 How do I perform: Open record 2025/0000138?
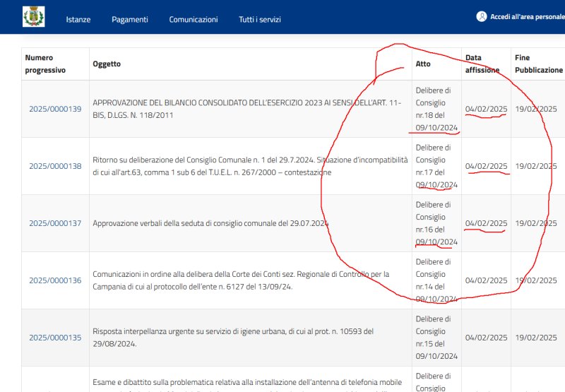point(55,166)
